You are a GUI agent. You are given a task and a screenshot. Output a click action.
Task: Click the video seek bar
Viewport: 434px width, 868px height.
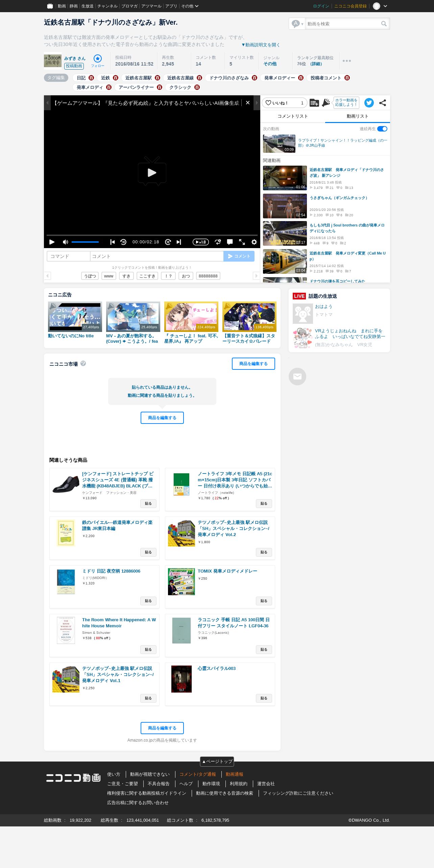pos(152,235)
